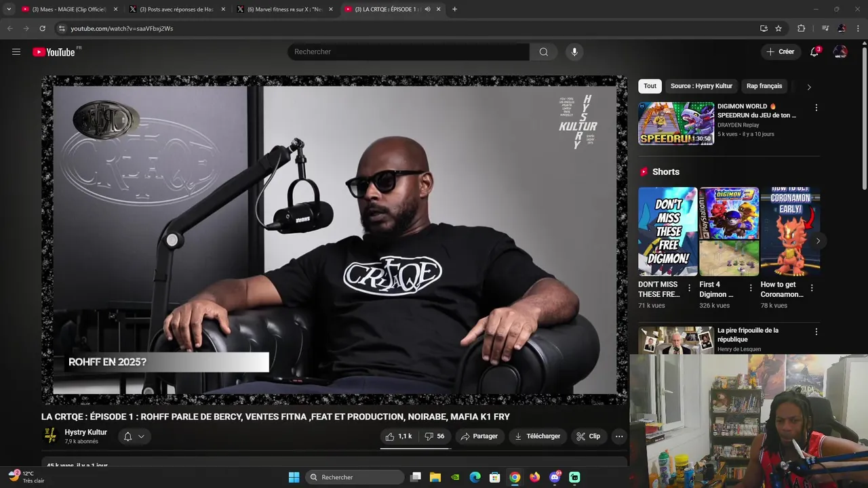Go to the YouTube home logo
This screenshot has height=488, width=868.
(54, 52)
